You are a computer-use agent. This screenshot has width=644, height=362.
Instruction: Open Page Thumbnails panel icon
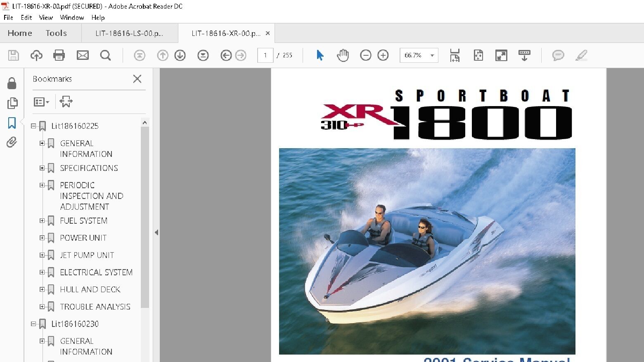(12, 103)
